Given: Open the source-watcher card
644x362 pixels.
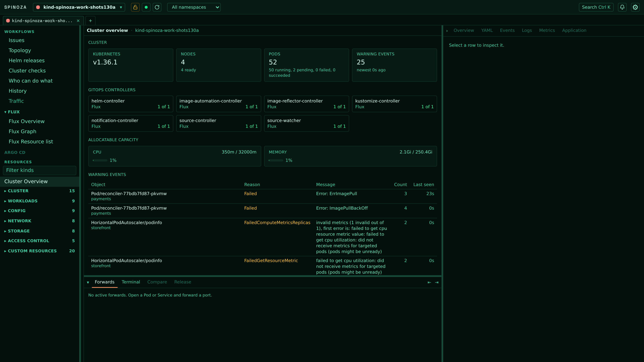Looking at the screenshot, I should [x=306, y=123].
